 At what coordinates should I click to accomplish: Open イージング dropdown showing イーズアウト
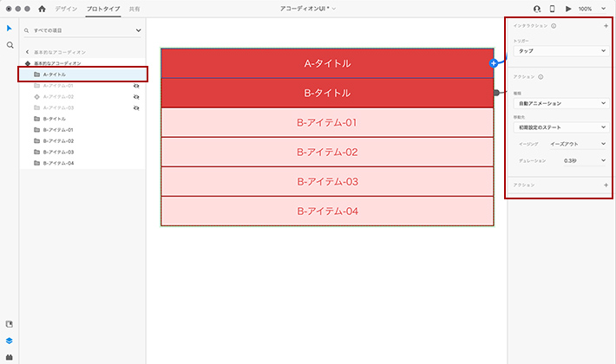[x=578, y=144]
